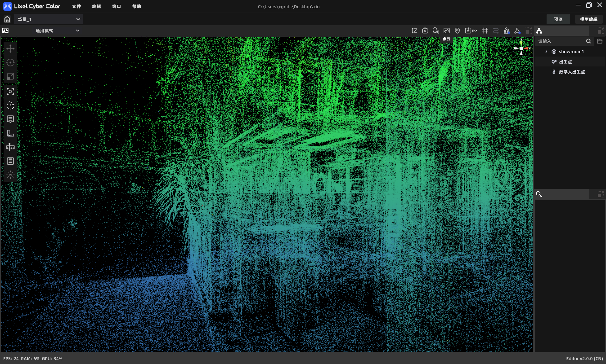Viewport: 606px width, 364px height.
Task: Toggle the trees environment icon with checkmark
Action: tap(507, 31)
